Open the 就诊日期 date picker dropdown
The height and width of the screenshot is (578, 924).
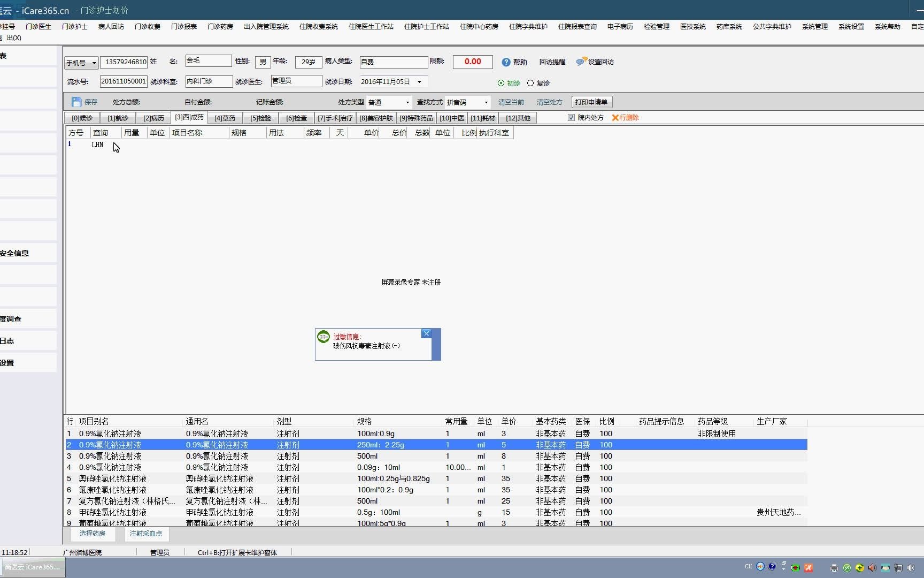pyautogui.click(x=419, y=82)
